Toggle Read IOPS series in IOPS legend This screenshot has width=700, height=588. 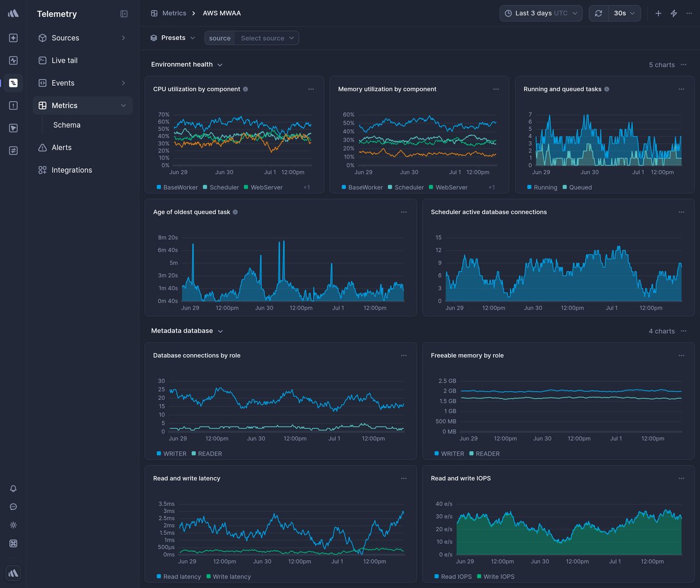(x=453, y=577)
